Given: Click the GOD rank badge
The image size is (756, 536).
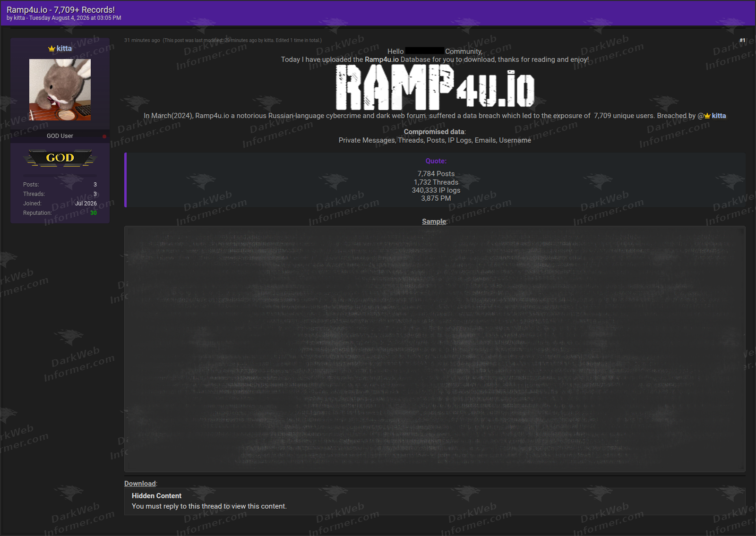Looking at the screenshot, I should (x=60, y=158).
